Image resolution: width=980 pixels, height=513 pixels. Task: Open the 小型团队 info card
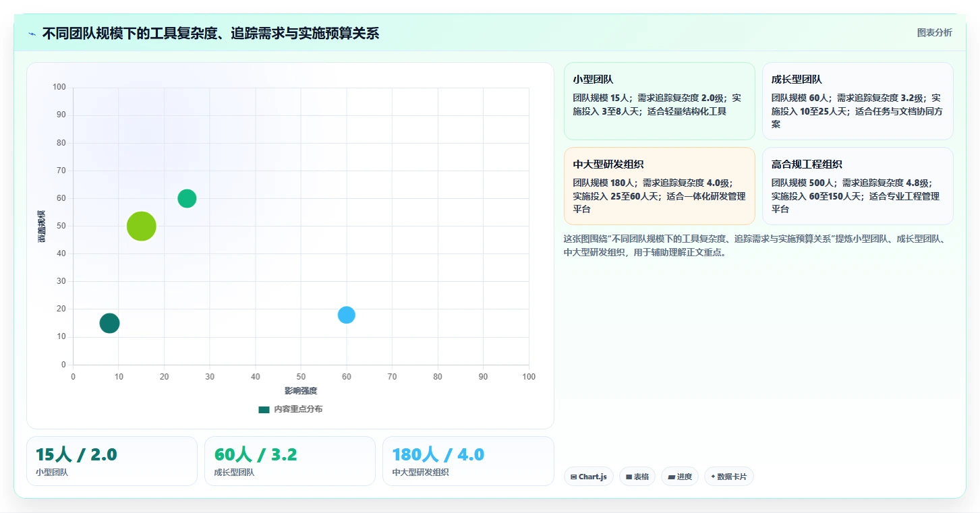[x=659, y=101]
